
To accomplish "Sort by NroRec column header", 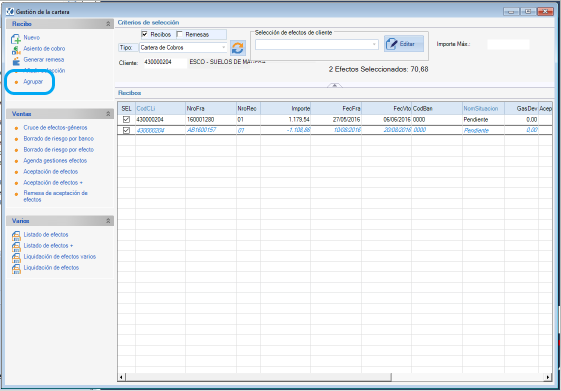I will tap(248, 108).
